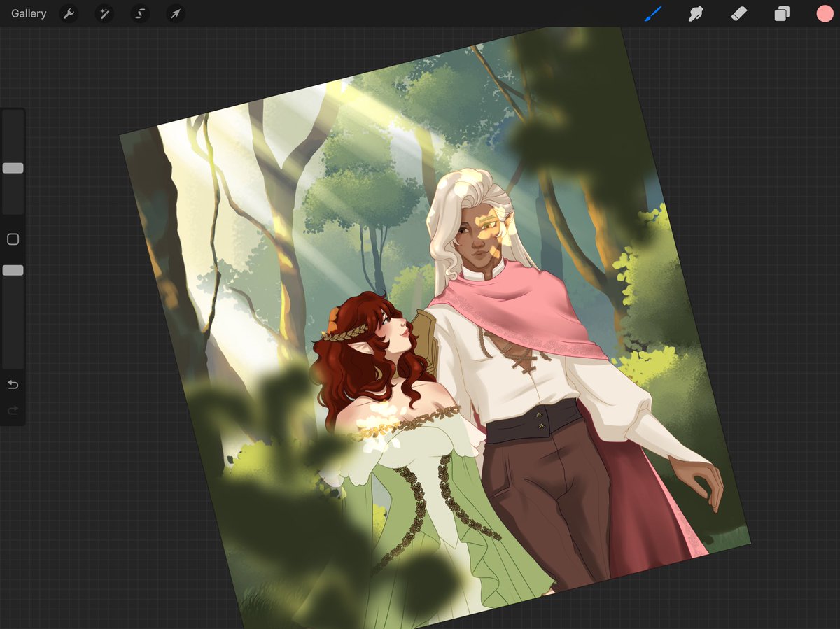The width and height of the screenshot is (840, 629).
Task: Select the Transform arrow tool
Action: click(175, 13)
